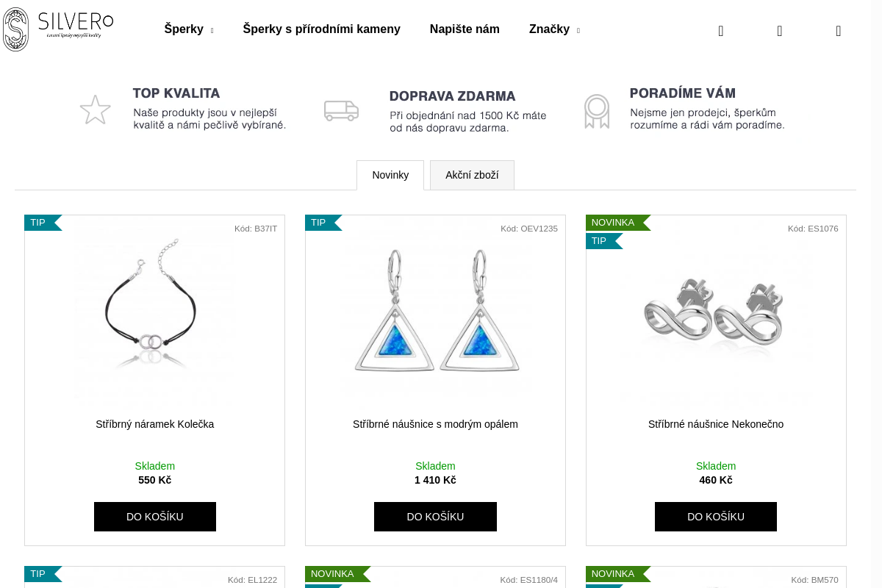
Task: Add Stříbrné náušnice Nekonečno to the cart
Action: (x=716, y=517)
